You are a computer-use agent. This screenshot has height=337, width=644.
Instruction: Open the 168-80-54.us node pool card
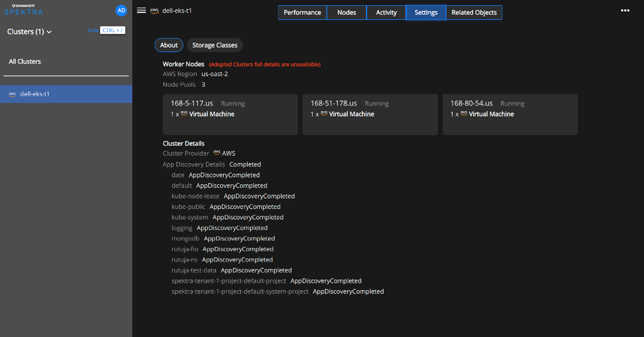click(510, 115)
